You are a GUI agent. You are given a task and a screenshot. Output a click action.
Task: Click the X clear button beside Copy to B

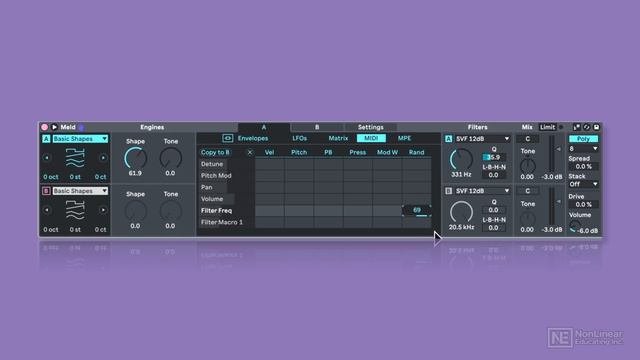coord(250,152)
